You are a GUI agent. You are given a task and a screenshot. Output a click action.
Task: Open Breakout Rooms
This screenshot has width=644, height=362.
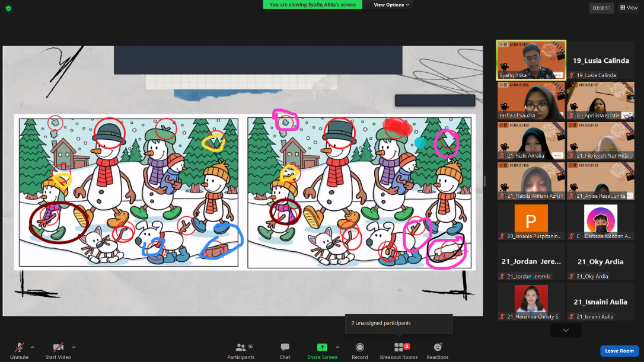tap(399, 351)
